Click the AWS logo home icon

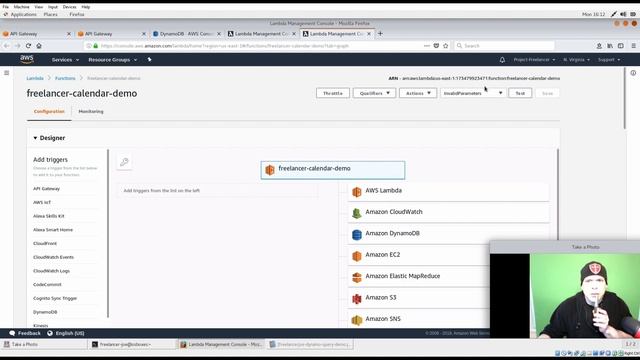pos(27,60)
